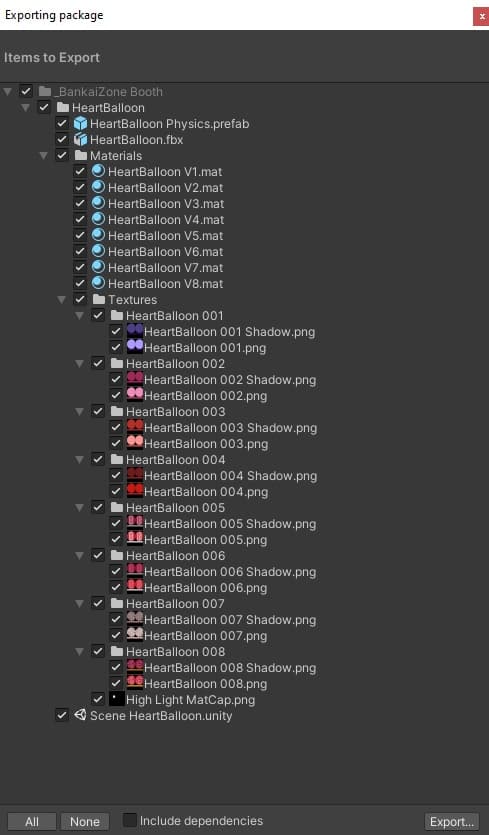Click the HeartBalloon Physics.prefab cube icon
Screen dimensions: 489x835
point(80,124)
